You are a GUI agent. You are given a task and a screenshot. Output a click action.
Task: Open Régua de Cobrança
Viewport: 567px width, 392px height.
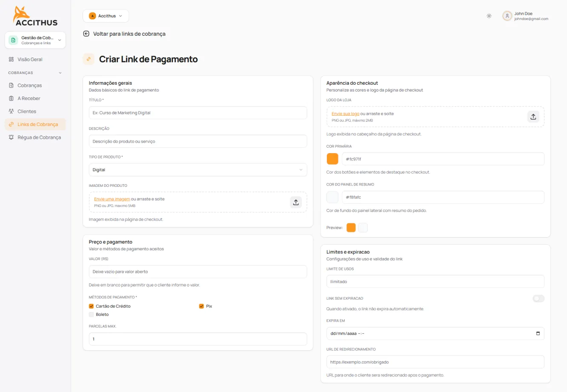35,137
